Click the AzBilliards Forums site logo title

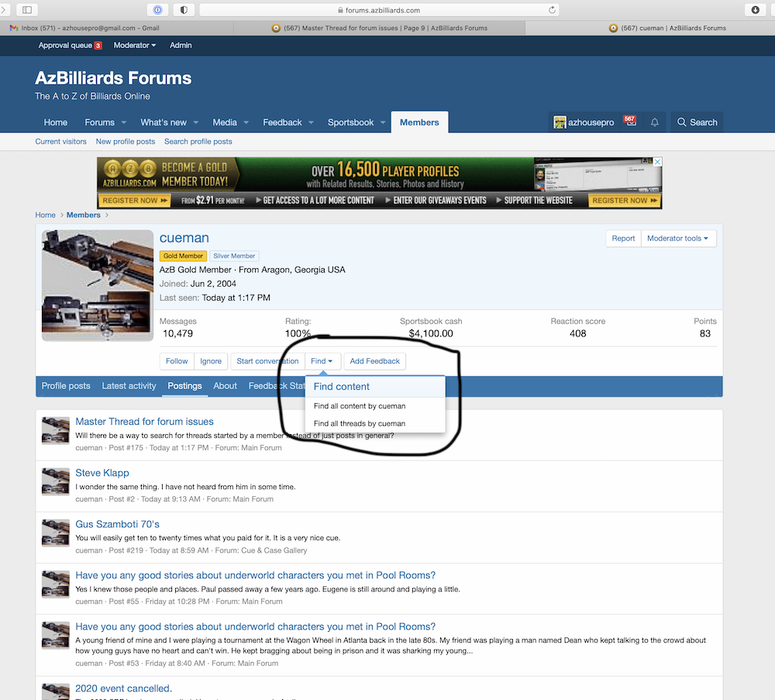point(113,78)
